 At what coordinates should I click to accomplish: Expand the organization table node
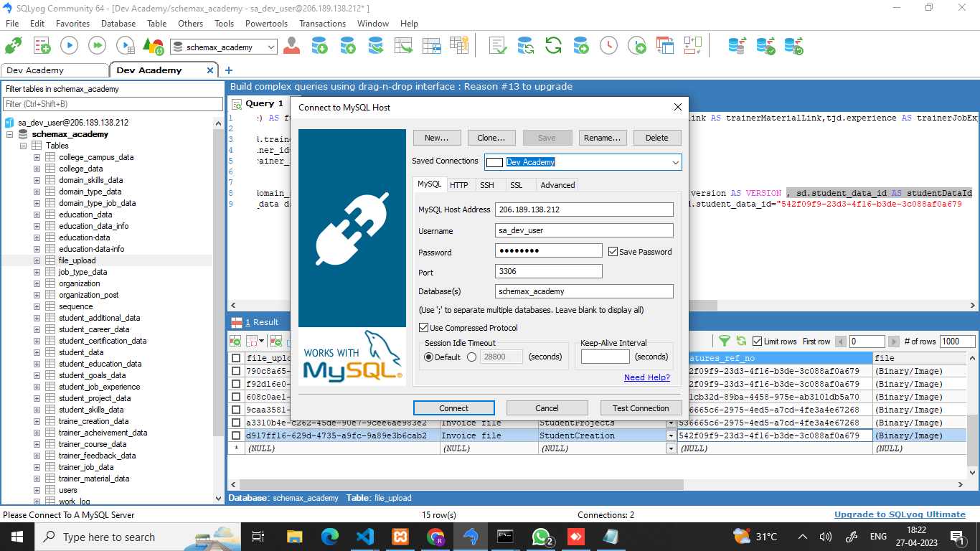click(37, 283)
